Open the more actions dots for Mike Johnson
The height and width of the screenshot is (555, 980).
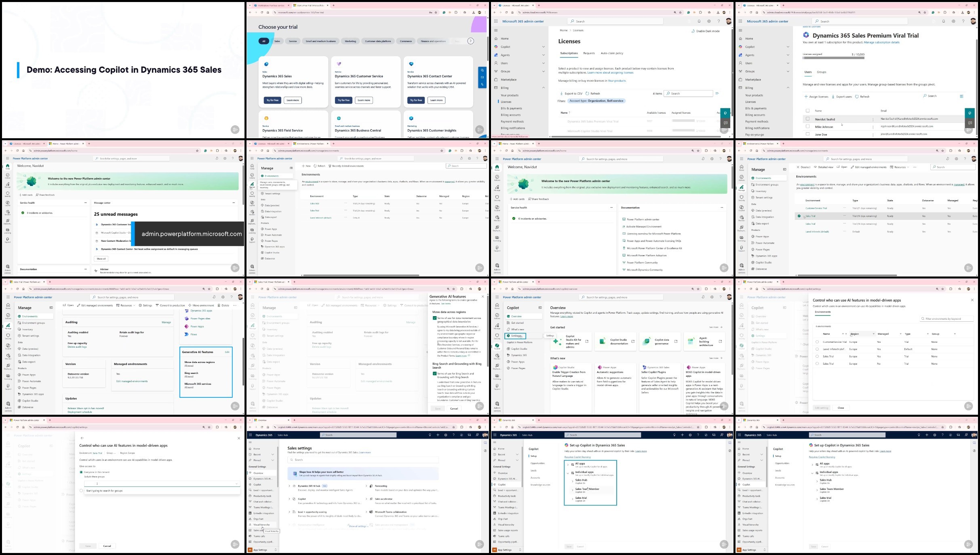click(x=873, y=127)
